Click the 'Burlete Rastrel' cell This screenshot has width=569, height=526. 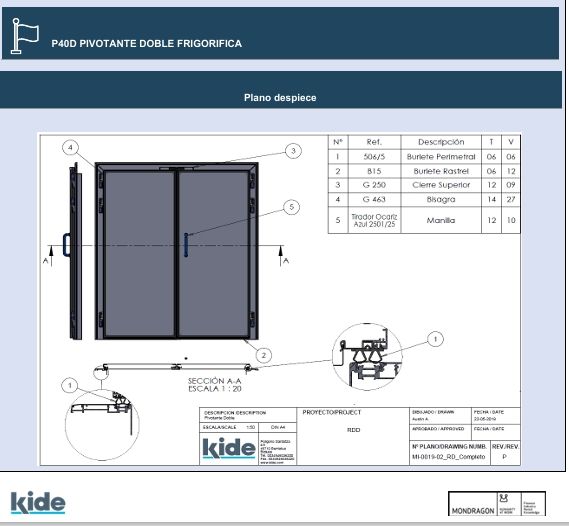click(x=441, y=171)
